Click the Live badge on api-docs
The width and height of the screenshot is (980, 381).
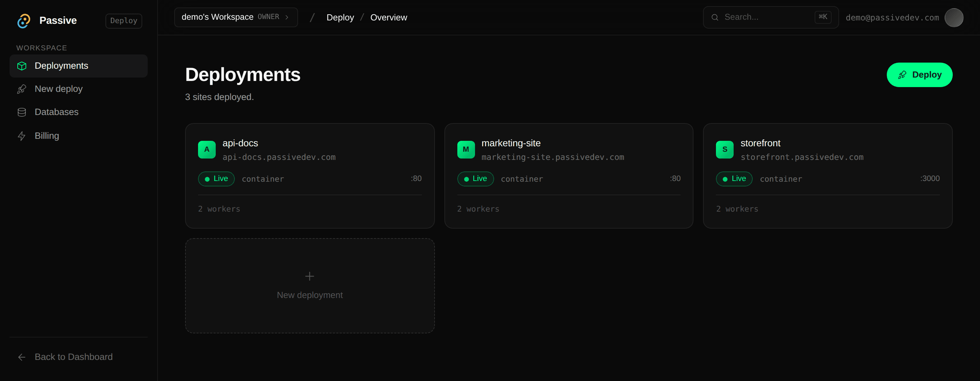point(216,179)
